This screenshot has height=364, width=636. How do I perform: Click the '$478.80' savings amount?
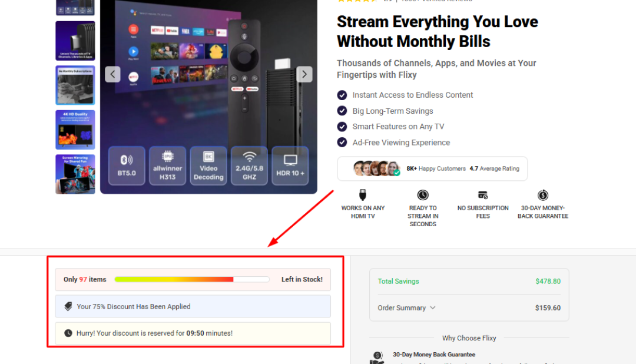click(x=548, y=281)
